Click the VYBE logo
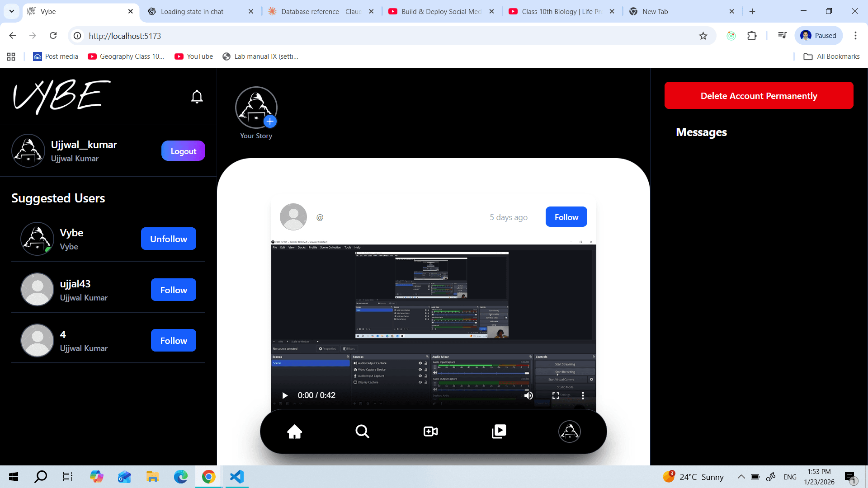 61,96
